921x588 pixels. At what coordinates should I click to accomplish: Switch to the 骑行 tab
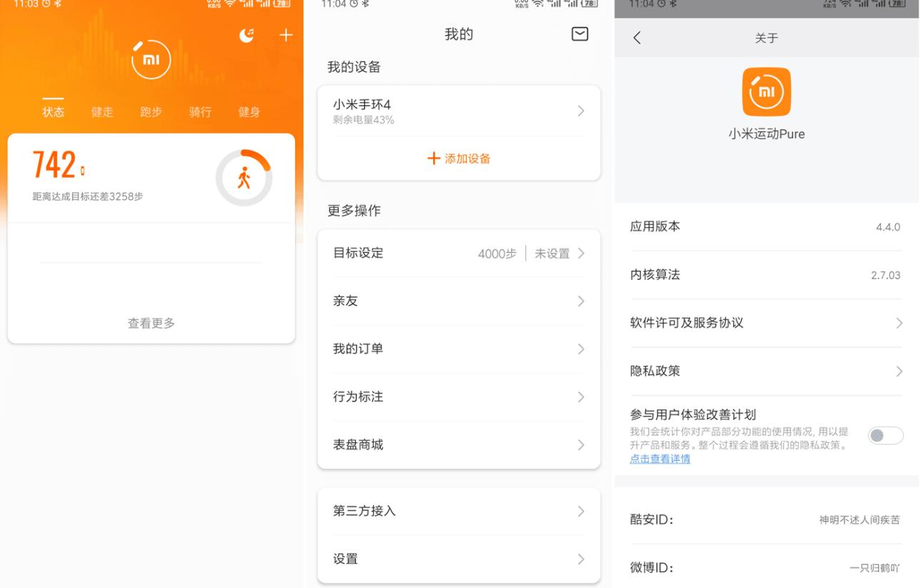200,111
